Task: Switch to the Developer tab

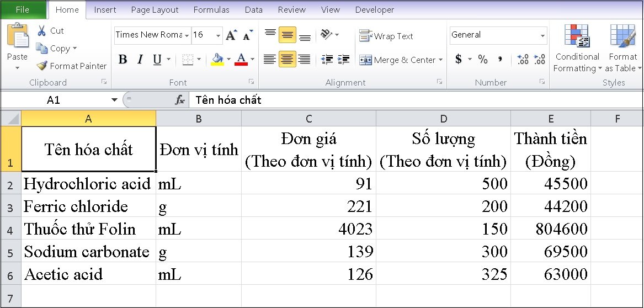Action: pos(375,10)
